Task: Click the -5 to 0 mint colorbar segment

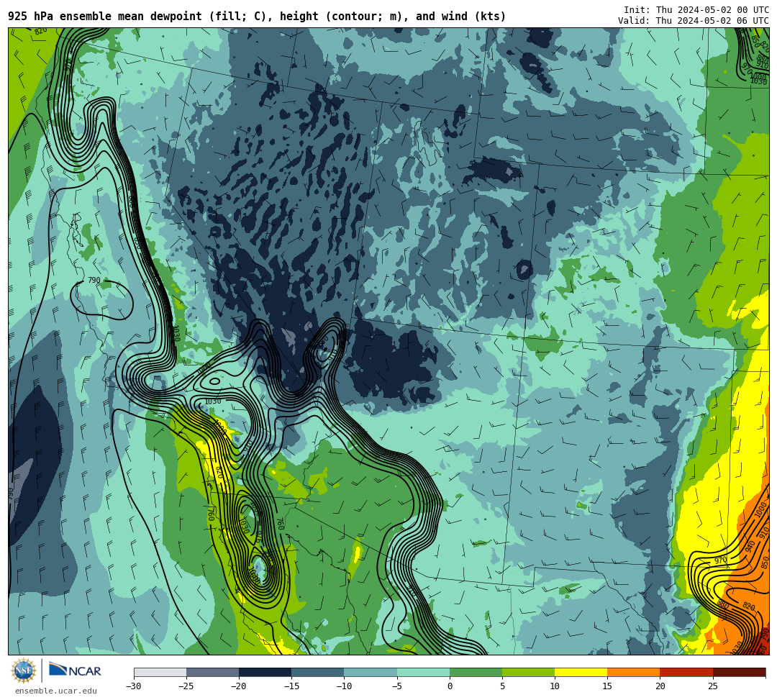Action: [423, 672]
